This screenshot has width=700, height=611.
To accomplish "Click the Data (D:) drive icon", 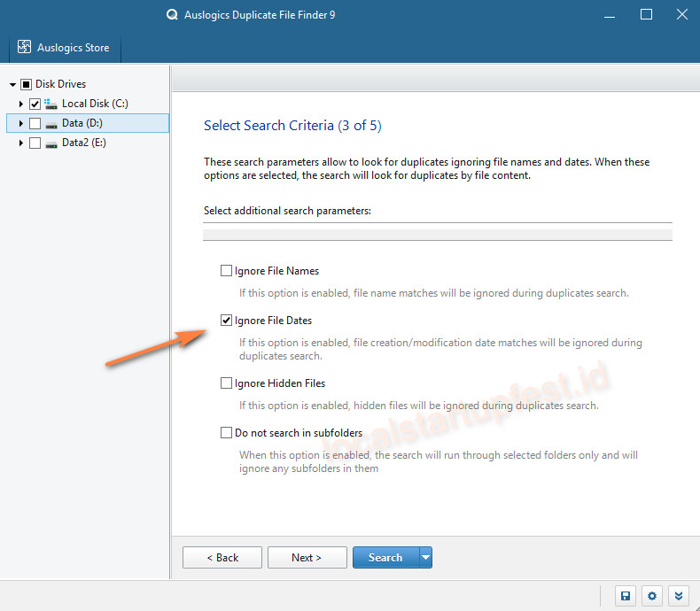I will click(x=51, y=125).
